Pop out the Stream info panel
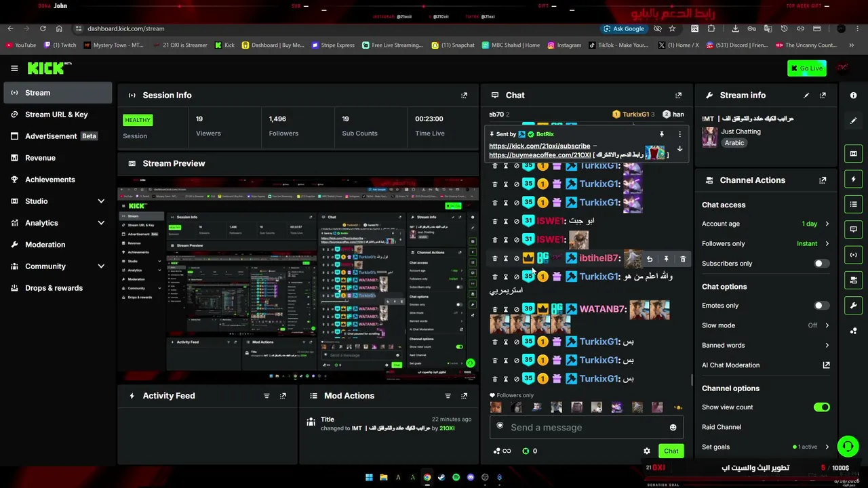868x488 pixels. tap(823, 96)
